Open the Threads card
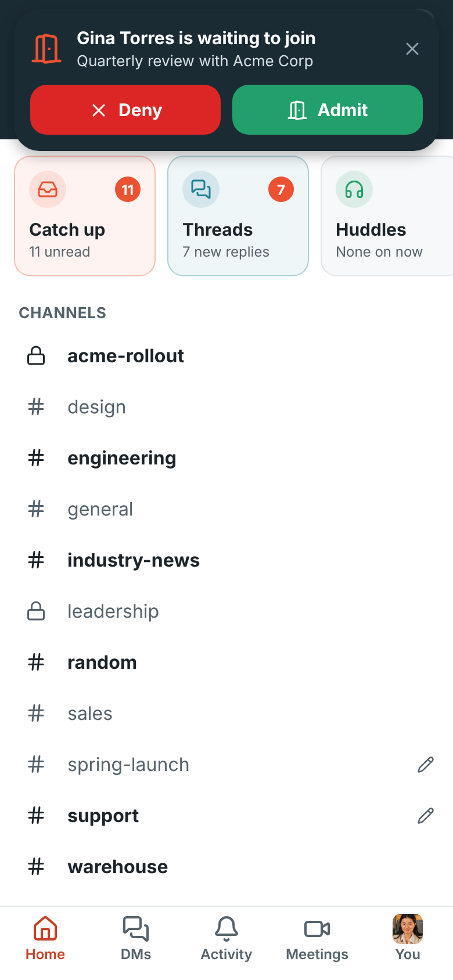The height and width of the screenshot is (980, 453). [238, 216]
